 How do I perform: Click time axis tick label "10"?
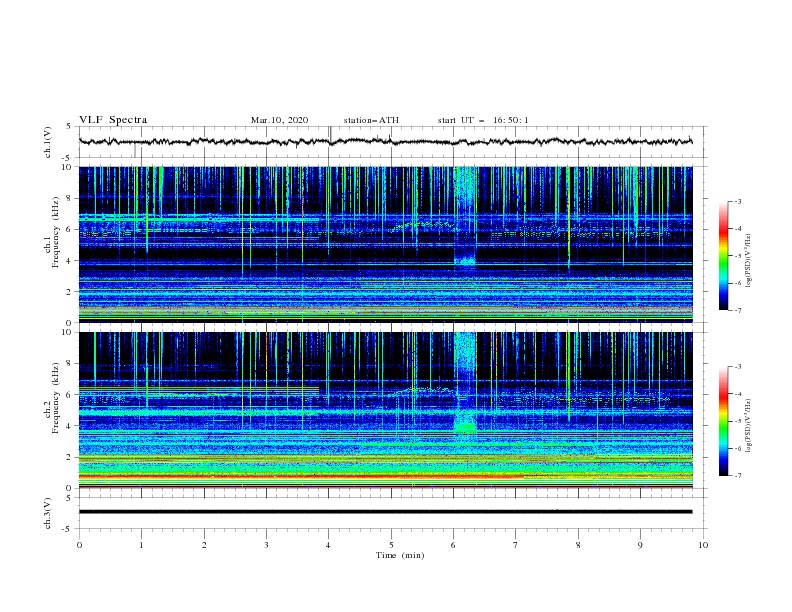[x=703, y=545]
